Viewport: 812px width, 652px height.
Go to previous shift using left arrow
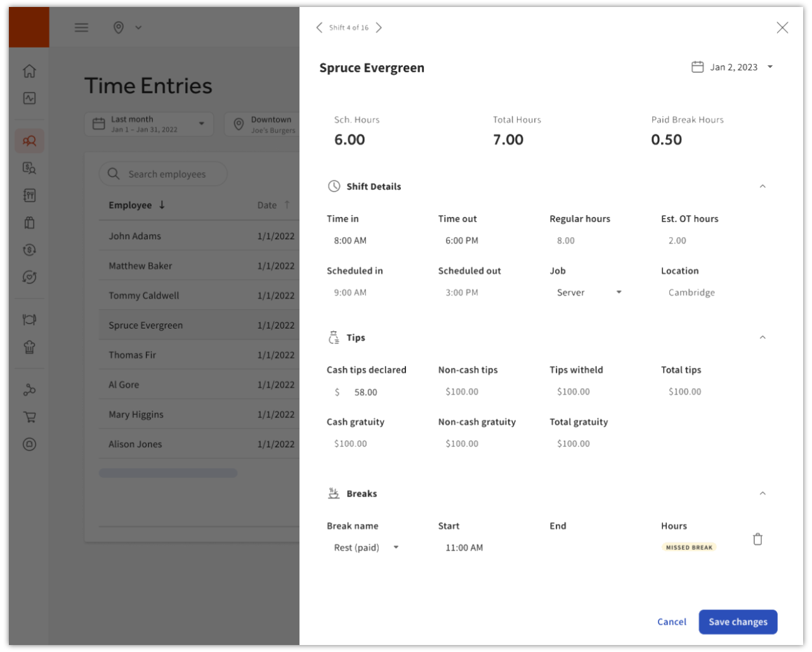click(319, 27)
